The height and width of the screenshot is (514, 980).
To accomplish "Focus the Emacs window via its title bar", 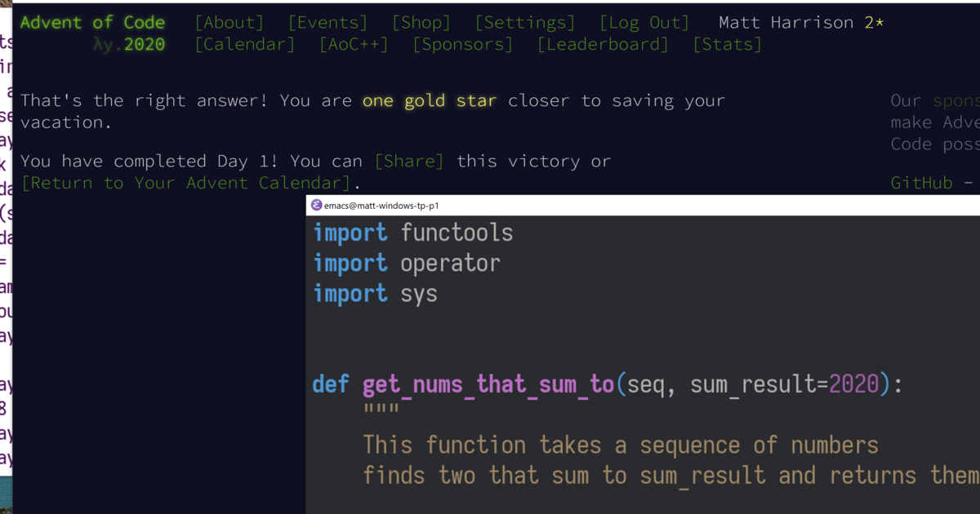I will [572, 205].
